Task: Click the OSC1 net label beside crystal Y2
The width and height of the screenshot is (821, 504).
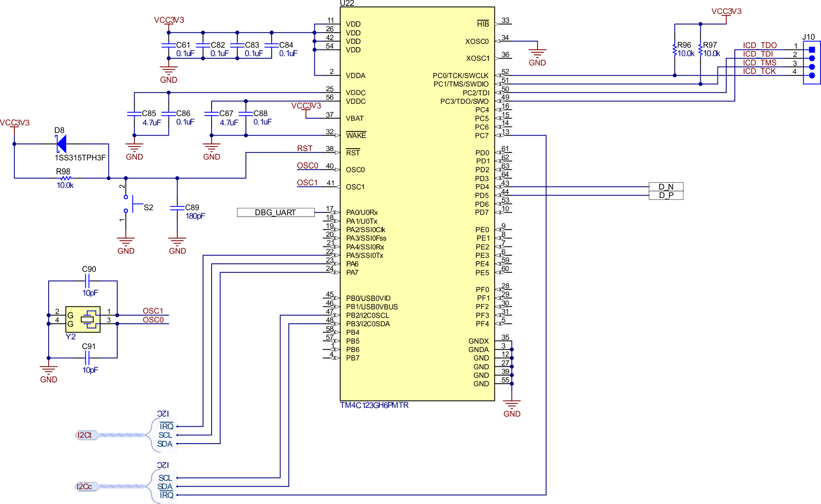Action: point(153,311)
